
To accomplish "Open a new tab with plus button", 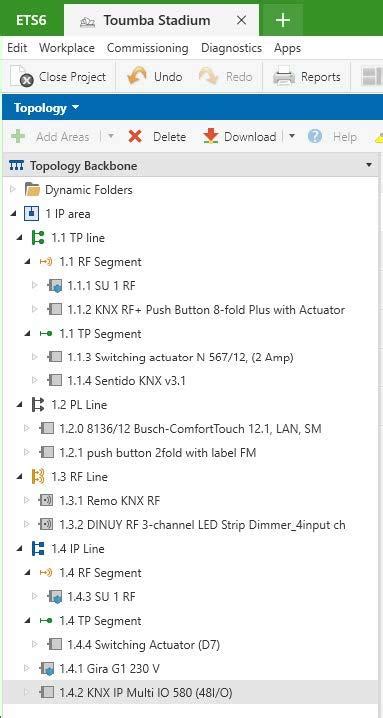I will 283,20.
